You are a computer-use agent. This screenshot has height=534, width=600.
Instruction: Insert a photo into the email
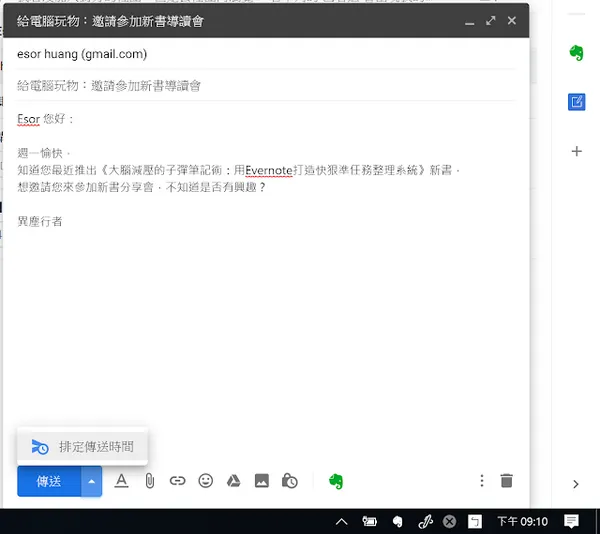[261, 481]
